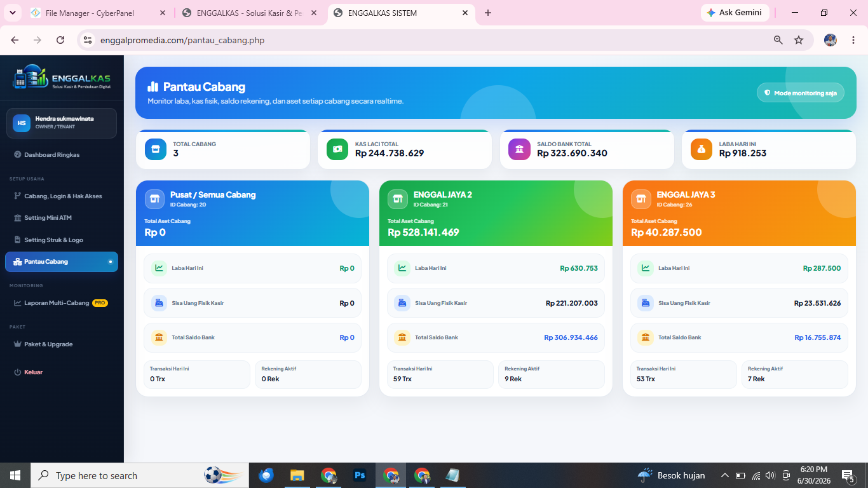
Task: Click the bank icon for Setting Mini ATM
Action: (x=18, y=218)
